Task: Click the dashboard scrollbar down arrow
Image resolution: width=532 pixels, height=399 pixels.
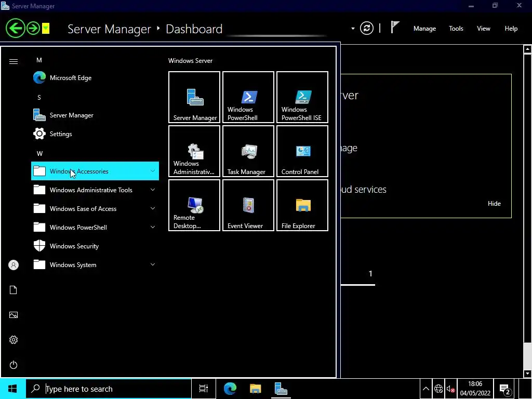Action: tap(527, 374)
